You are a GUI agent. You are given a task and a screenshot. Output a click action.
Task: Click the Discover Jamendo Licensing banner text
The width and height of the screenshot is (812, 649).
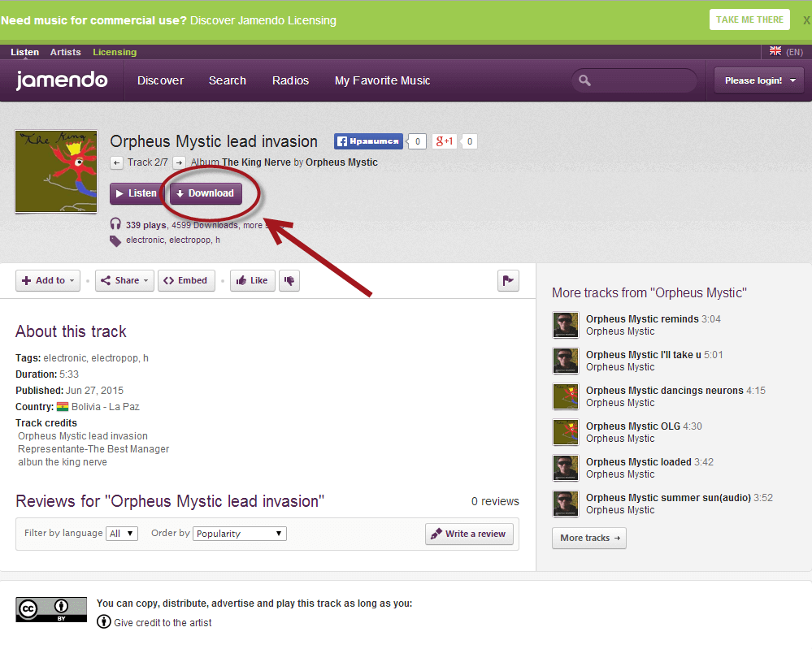coord(263,20)
